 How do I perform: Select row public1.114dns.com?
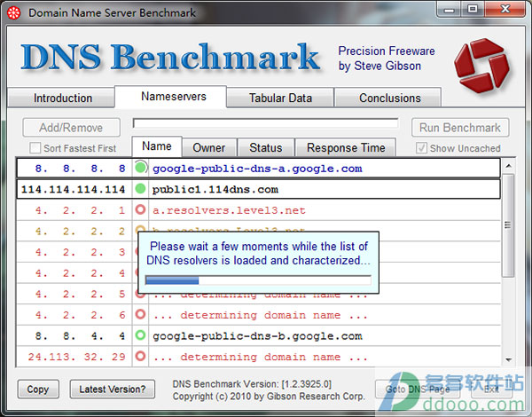pyautogui.click(x=259, y=189)
